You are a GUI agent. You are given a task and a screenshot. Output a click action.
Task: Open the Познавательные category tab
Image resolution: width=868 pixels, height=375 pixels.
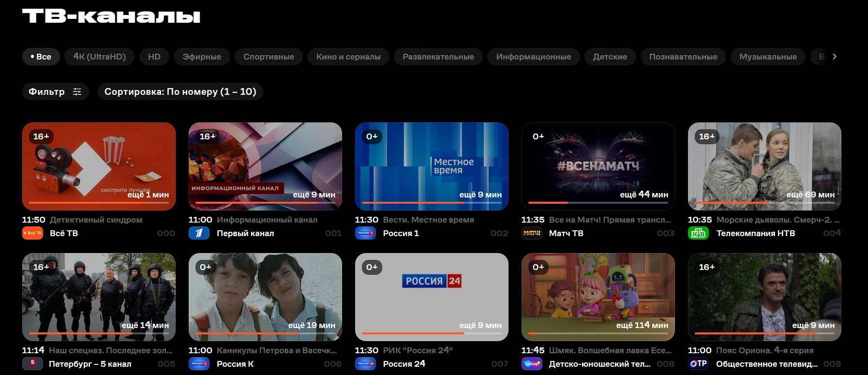(x=683, y=57)
